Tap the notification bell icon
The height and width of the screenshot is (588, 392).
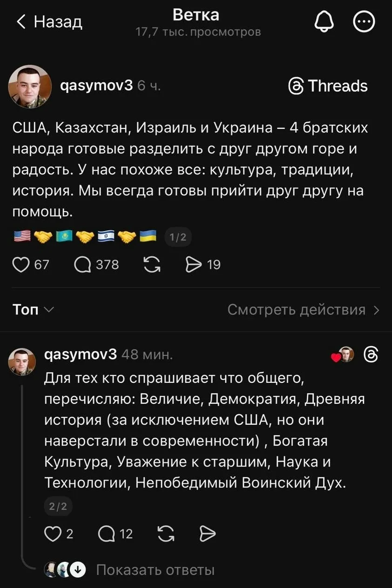(x=324, y=21)
